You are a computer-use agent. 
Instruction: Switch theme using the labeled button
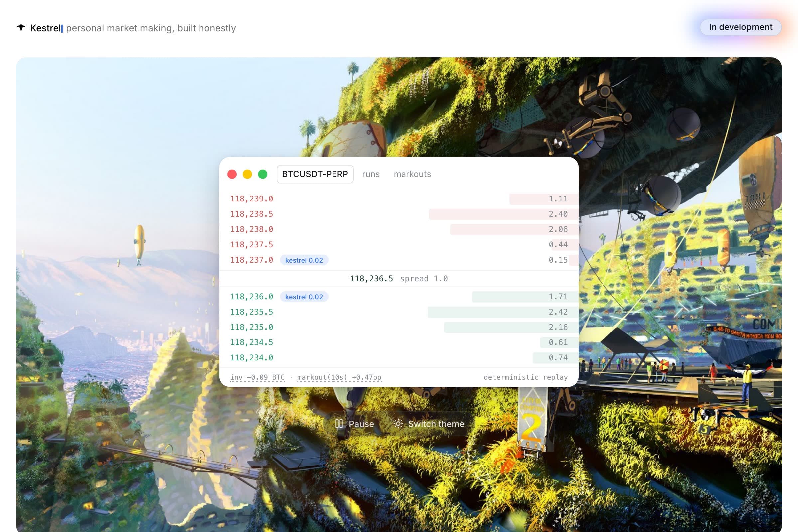(429, 424)
